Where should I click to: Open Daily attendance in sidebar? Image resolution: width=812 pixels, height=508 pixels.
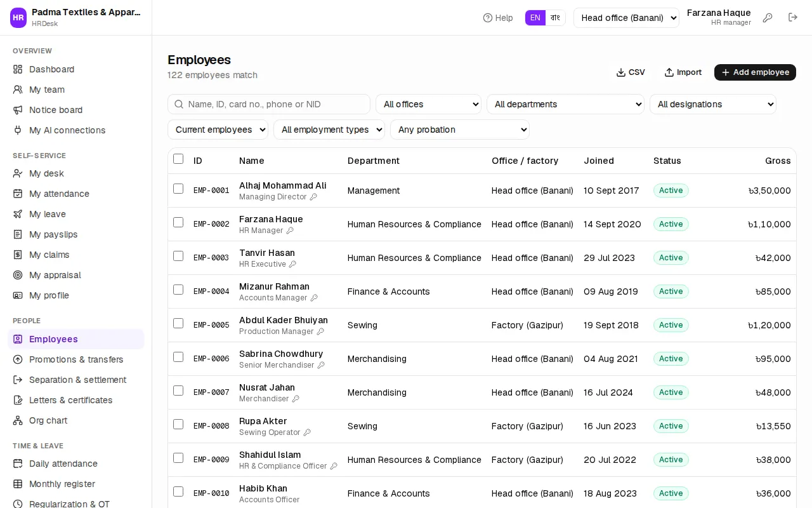[x=75, y=464]
